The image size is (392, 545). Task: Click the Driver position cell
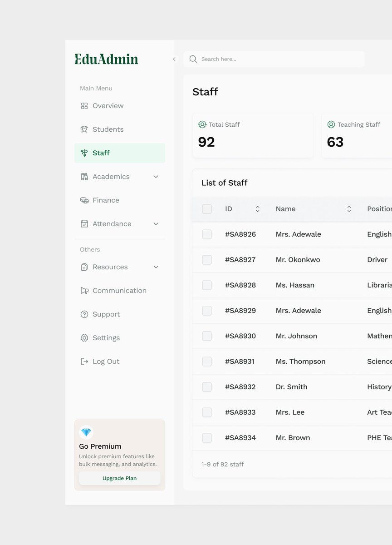pos(377,260)
